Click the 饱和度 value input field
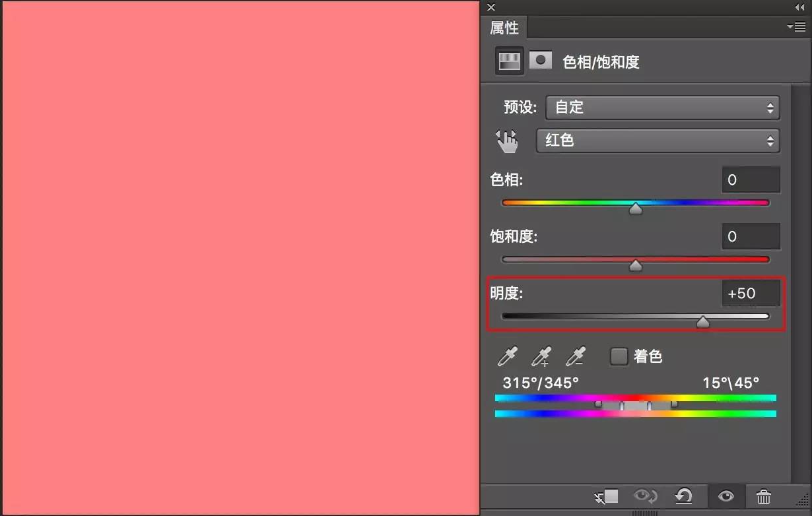The height and width of the screenshot is (516, 812). click(751, 236)
